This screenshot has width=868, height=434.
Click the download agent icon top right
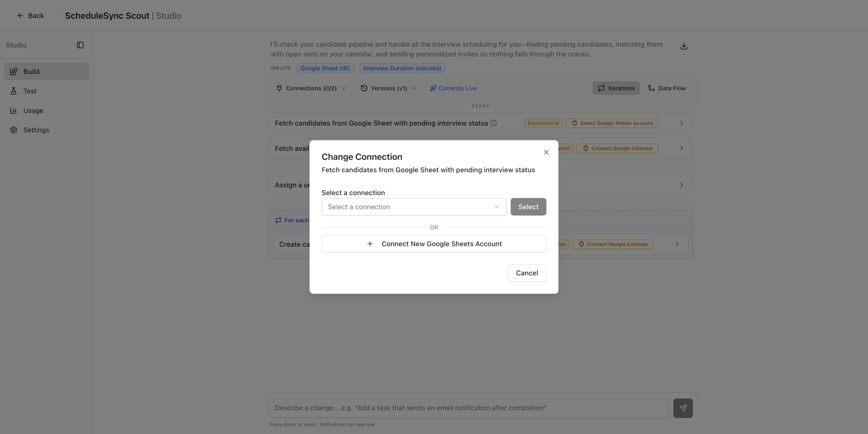pyautogui.click(x=684, y=46)
